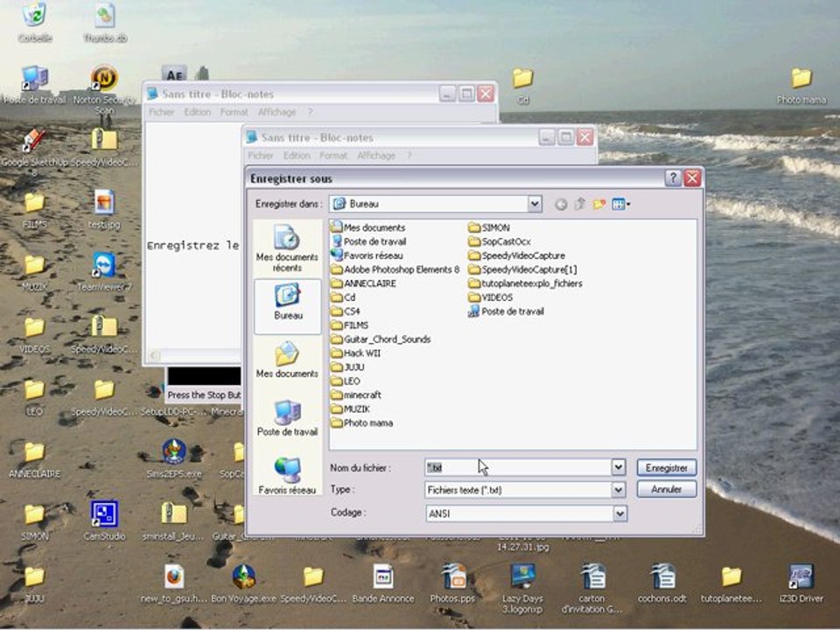840x630 pixels.
Task: Select the tutoplaneteexplo_fichiers folder in the list
Action: (x=526, y=283)
